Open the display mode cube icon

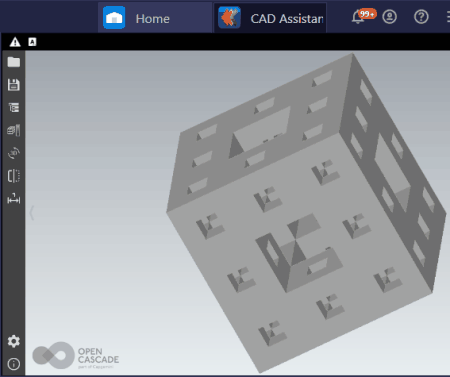point(14,130)
